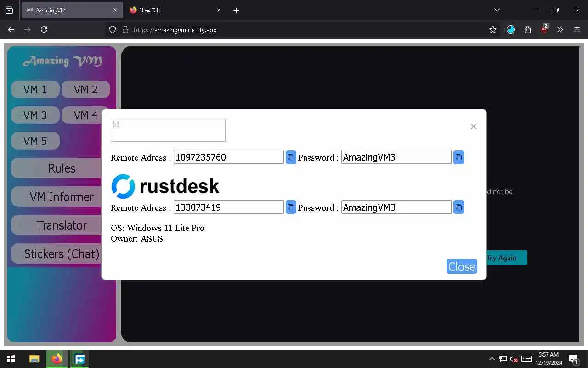Click the network tray icon
The height and width of the screenshot is (368, 588).
click(503, 359)
